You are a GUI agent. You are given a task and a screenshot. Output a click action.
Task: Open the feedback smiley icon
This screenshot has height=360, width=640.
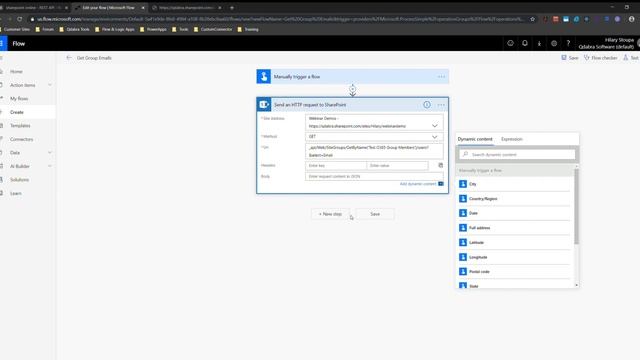pos(510,43)
